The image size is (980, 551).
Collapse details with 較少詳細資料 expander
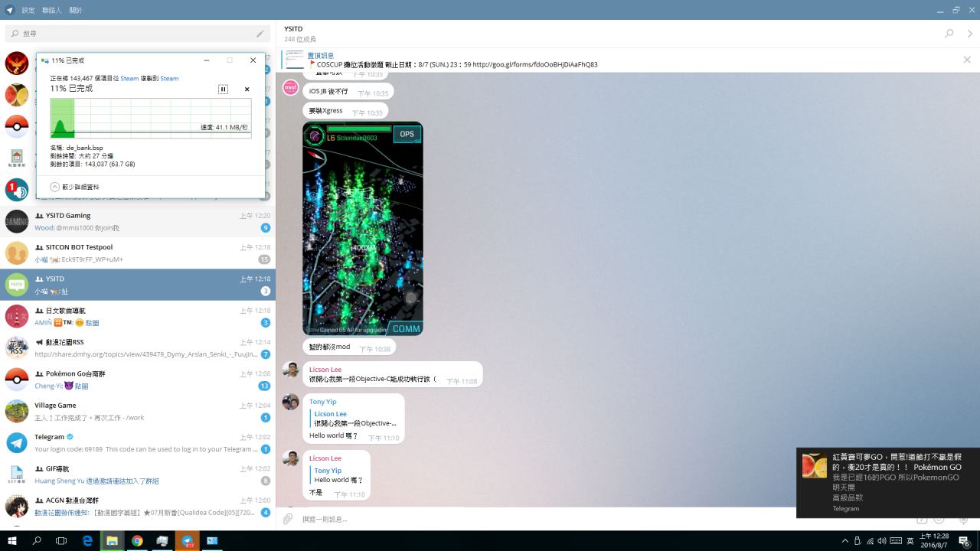(74, 187)
